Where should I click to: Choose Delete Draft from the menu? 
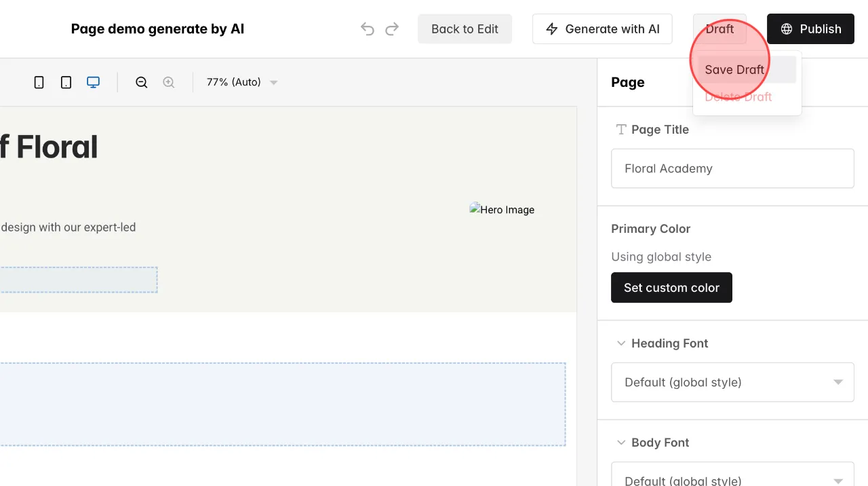pos(747,96)
